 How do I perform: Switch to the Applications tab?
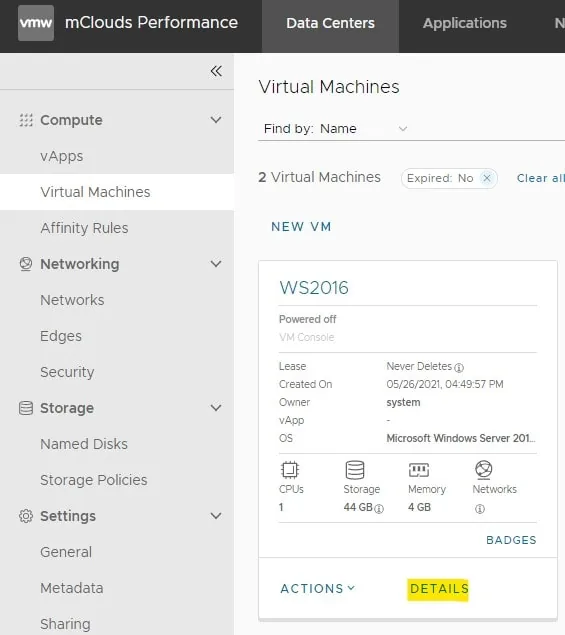coord(465,23)
